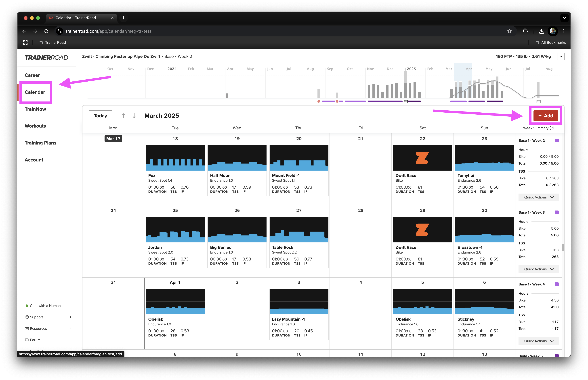
Task: Open the Big Benledi workout card
Action: tap(237, 242)
